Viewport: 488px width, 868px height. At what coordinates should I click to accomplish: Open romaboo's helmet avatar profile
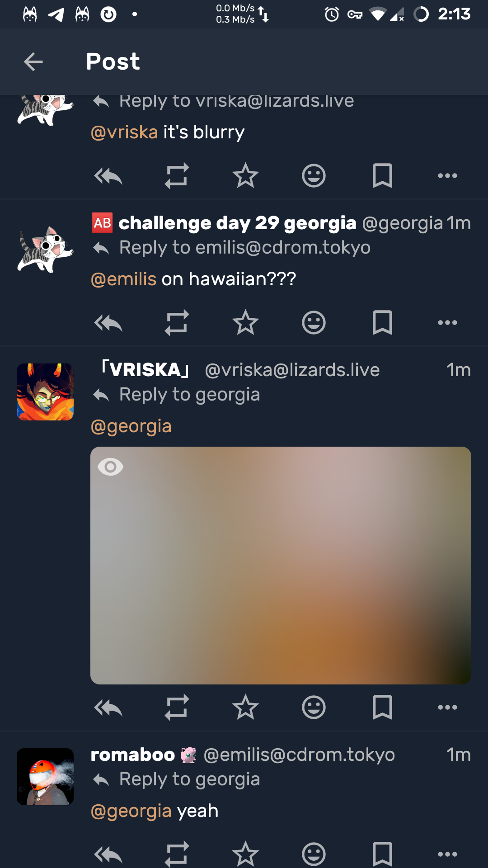point(45,777)
